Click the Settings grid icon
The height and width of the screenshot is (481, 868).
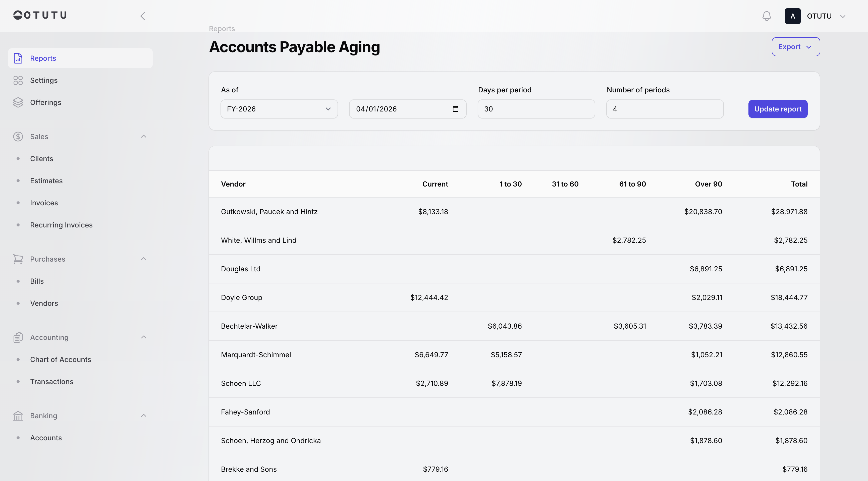click(18, 81)
